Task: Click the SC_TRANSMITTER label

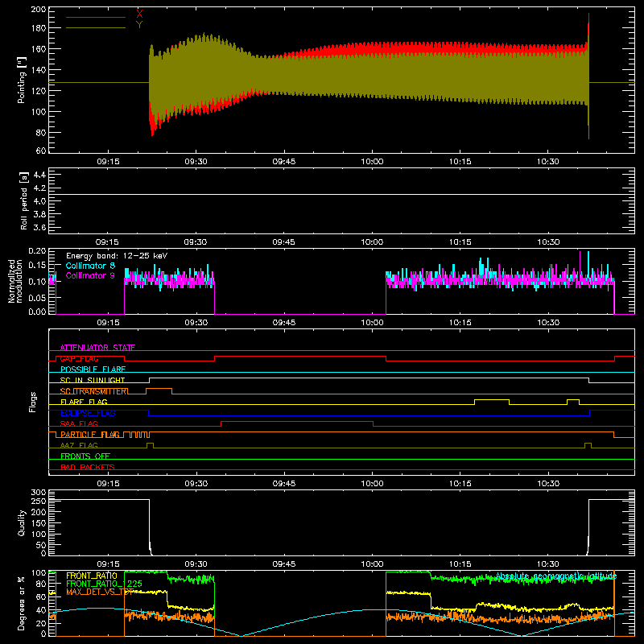Action: pyautogui.click(x=94, y=391)
